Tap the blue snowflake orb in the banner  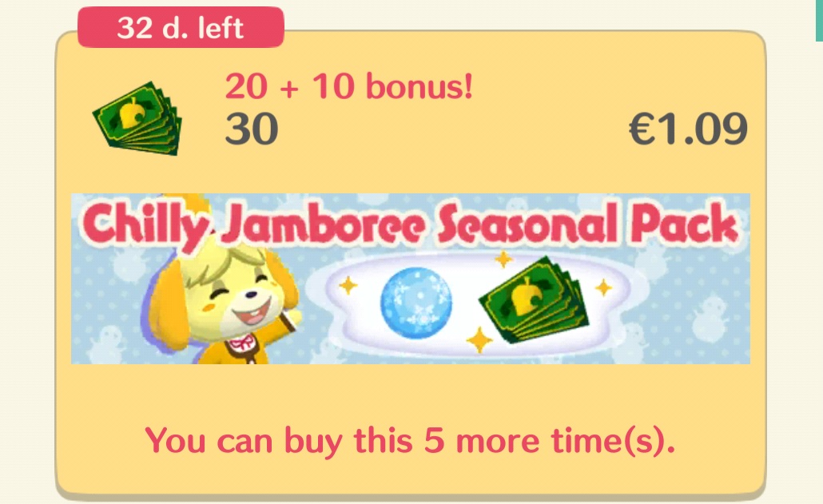415,304
